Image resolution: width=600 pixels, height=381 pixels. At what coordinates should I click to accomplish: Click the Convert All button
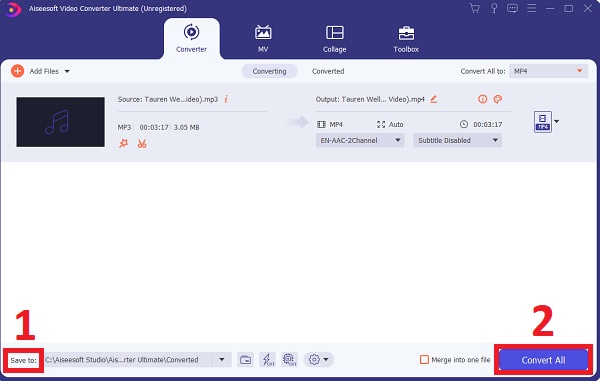point(543,360)
